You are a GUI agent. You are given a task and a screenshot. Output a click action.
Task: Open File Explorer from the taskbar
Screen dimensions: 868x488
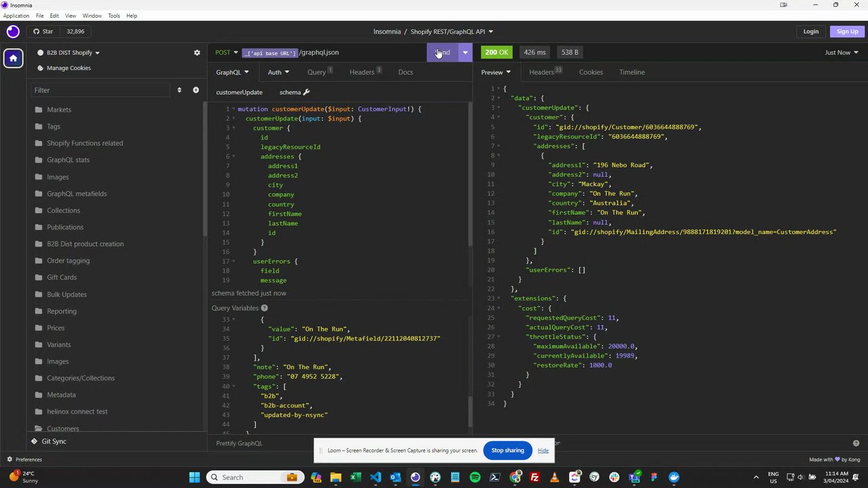pyautogui.click(x=336, y=477)
